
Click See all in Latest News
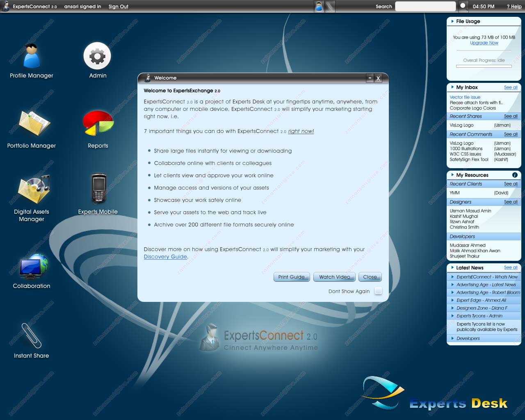coord(511,267)
